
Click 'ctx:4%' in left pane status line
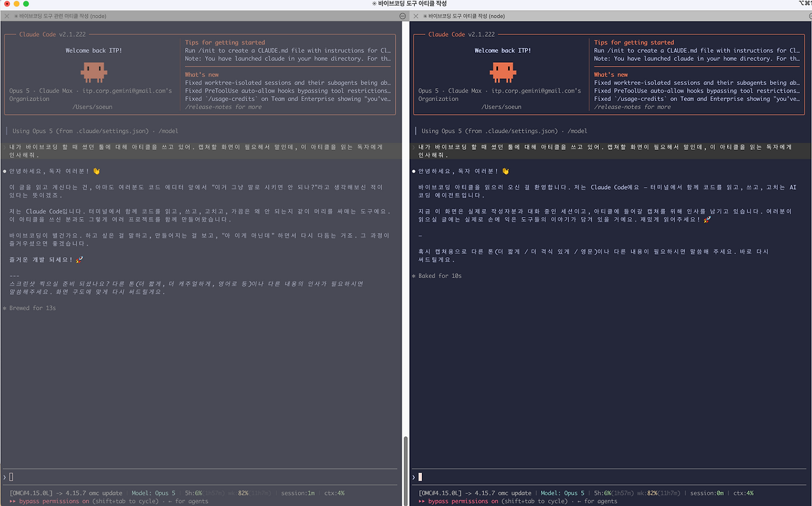pyautogui.click(x=334, y=493)
